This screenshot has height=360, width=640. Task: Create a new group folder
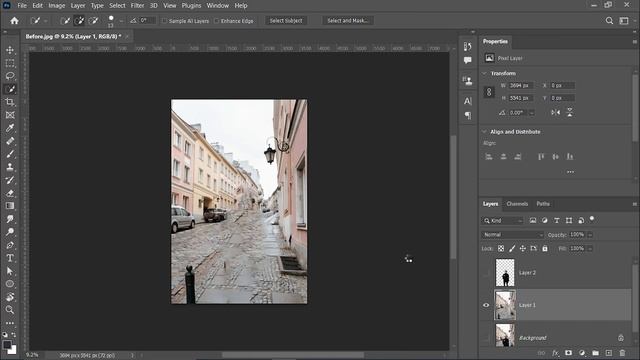coord(596,353)
